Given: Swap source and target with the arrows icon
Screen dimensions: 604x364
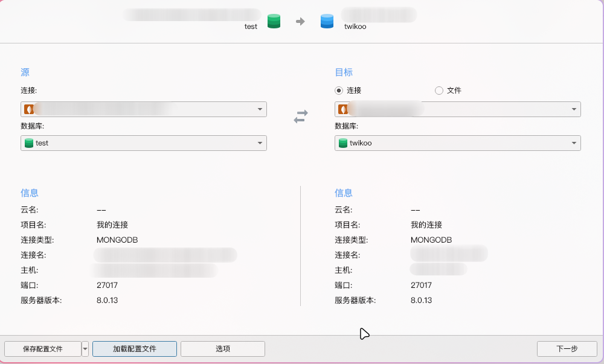Looking at the screenshot, I should click(301, 117).
